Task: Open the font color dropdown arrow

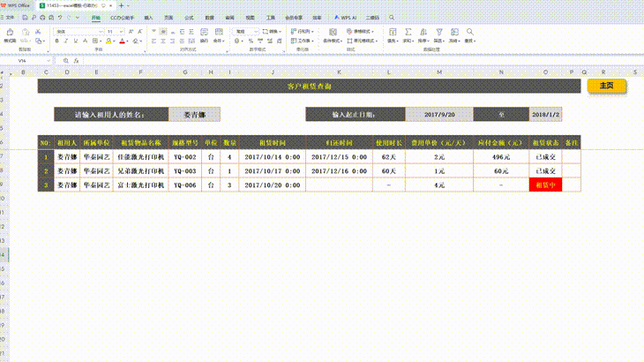Action: [127, 41]
